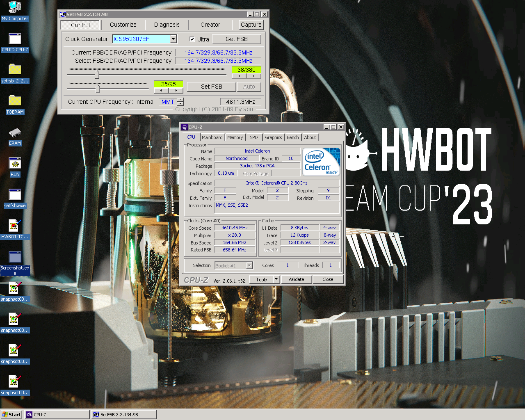Switch to the Diagnosis tab in SetFSB
This screenshot has height=420, width=525.
(167, 25)
